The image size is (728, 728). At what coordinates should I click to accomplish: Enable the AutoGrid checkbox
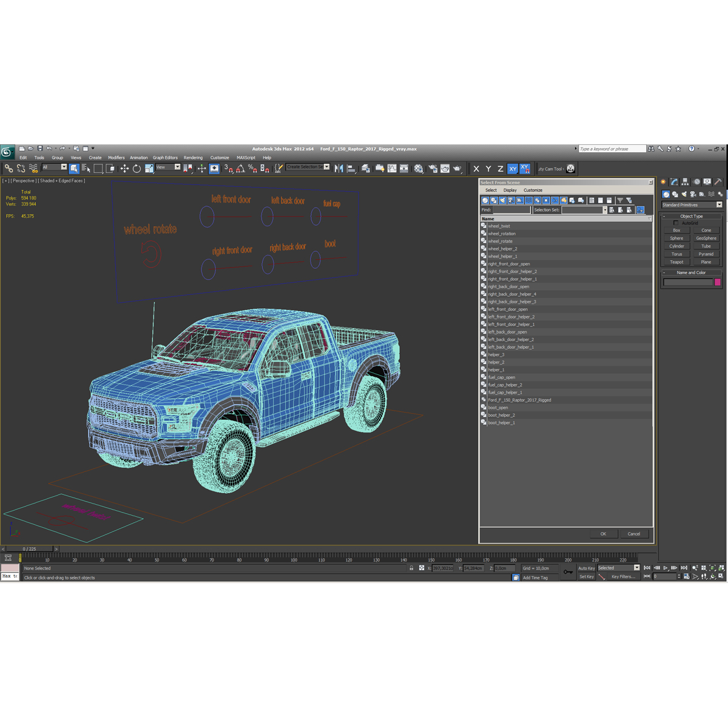(x=676, y=223)
